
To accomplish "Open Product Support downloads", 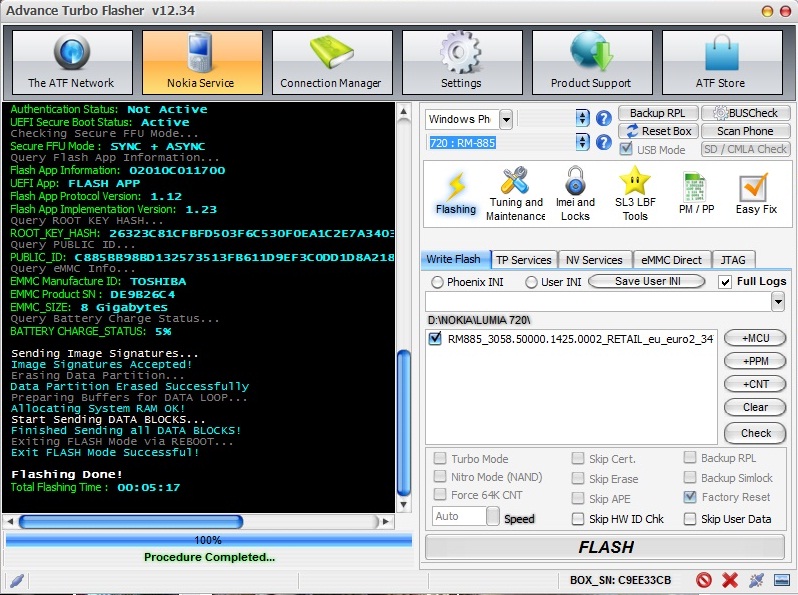I will coord(592,62).
